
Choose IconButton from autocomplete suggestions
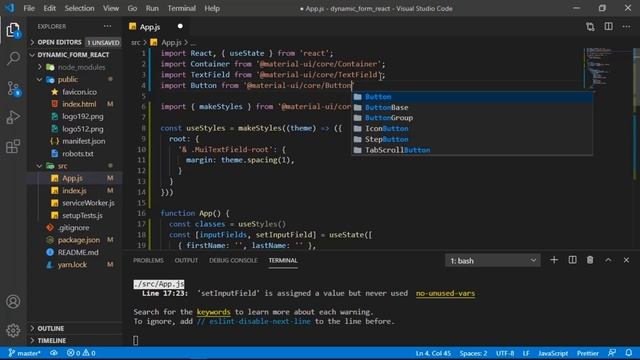click(x=473, y=129)
